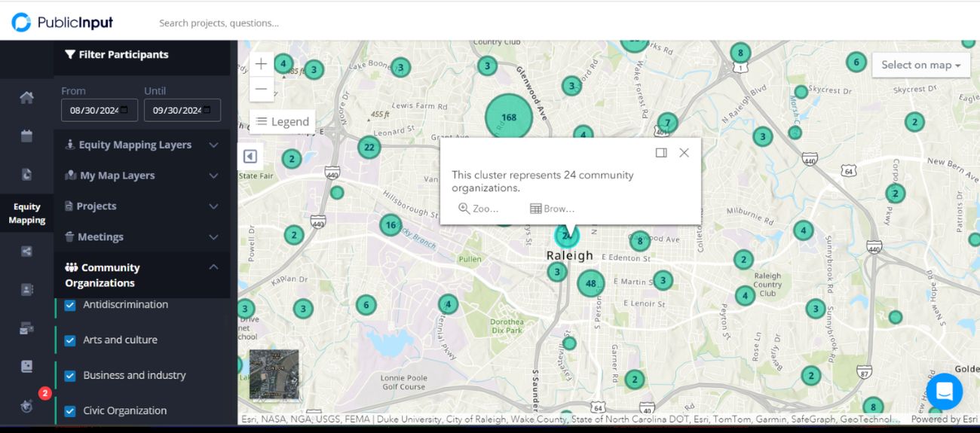Toggle the Arts and culture checkbox
The image size is (980, 433).
[70, 340]
